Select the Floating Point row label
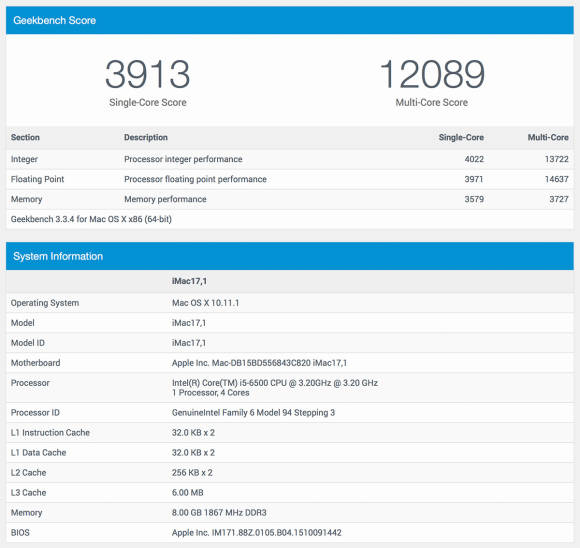Screen dimensions: 580x548 [37, 179]
